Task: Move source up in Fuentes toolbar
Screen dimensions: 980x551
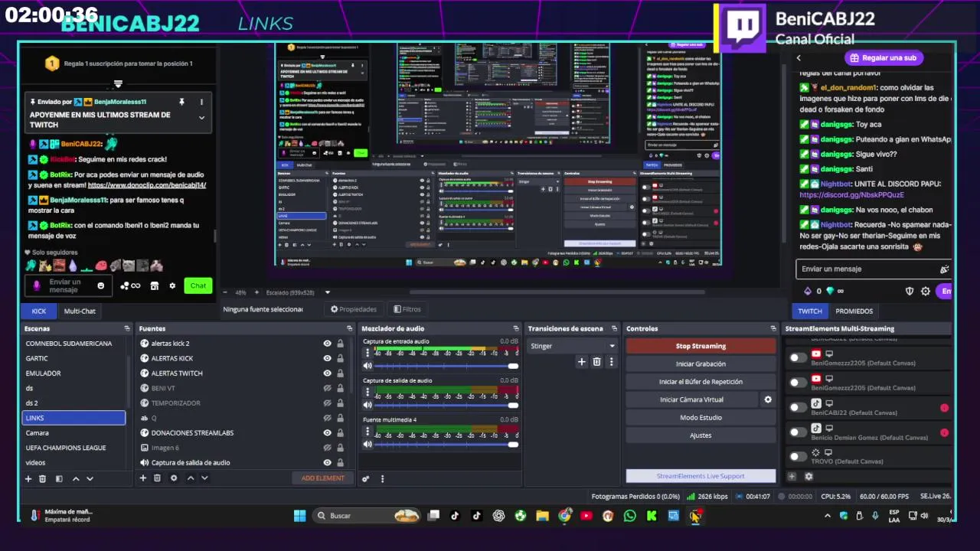Action: pos(191,478)
